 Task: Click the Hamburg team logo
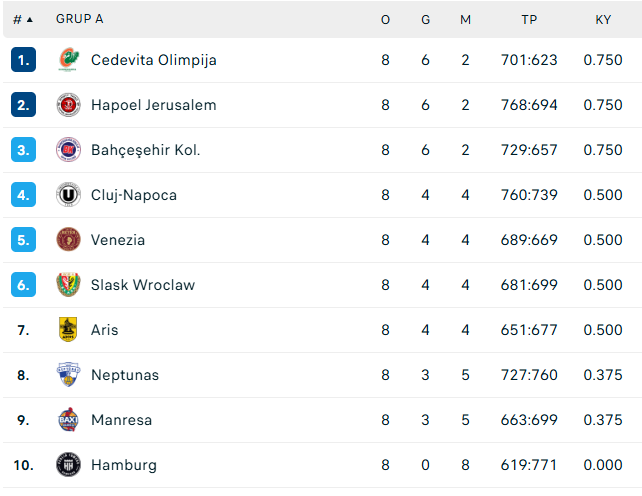pyautogui.click(x=68, y=465)
